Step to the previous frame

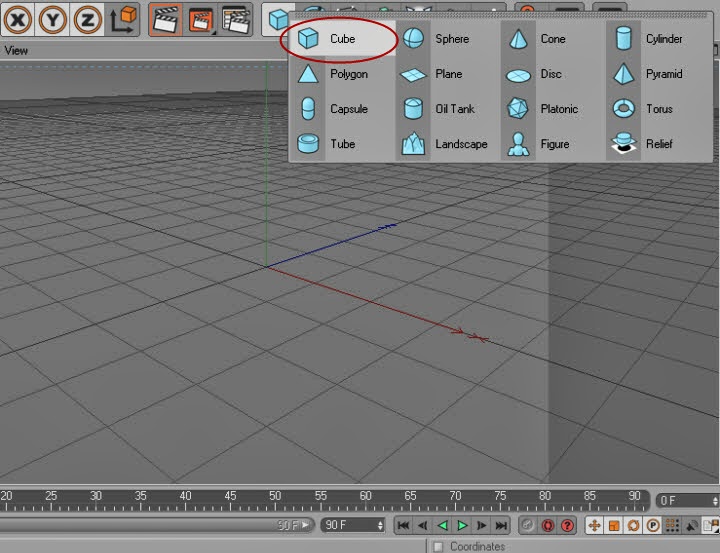(x=423, y=525)
